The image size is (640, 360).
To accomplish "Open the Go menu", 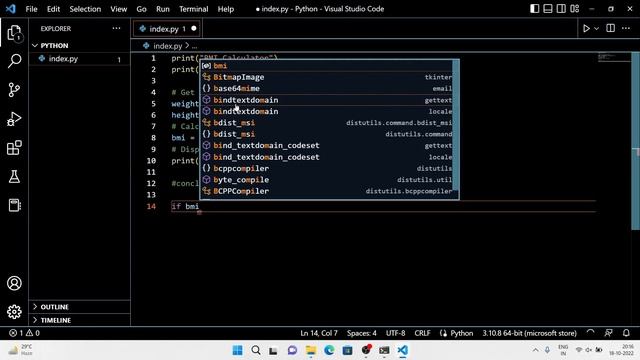I will 141,9.
